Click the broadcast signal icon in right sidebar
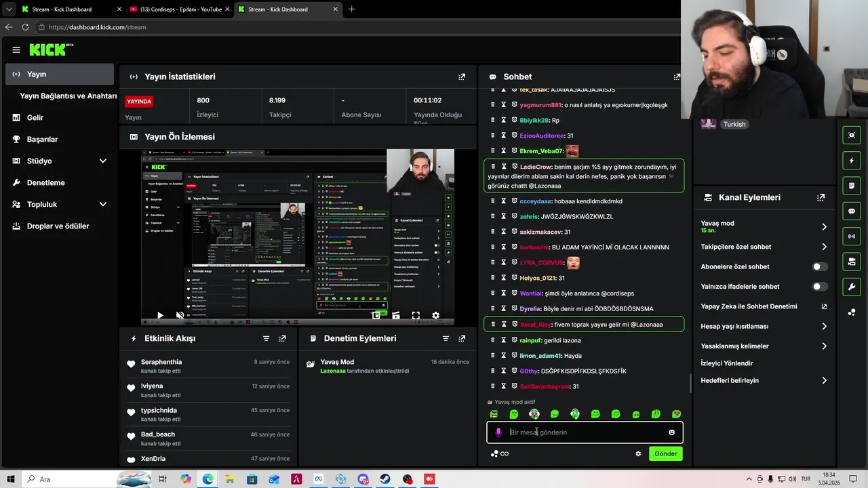The width and height of the screenshot is (868, 488). click(x=852, y=236)
